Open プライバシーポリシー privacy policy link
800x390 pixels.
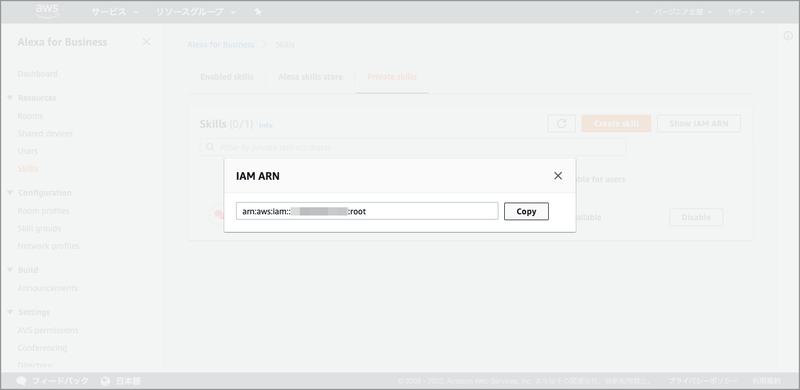[703, 381]
